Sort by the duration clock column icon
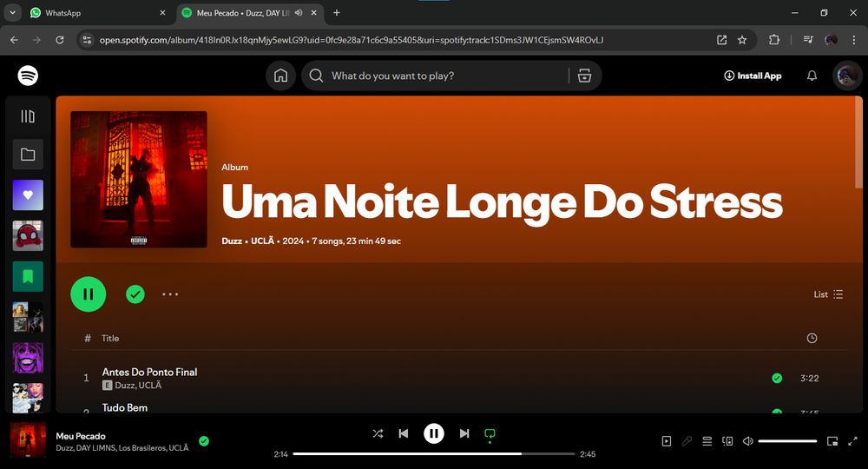The image size is (868, 469). [812, 339]
